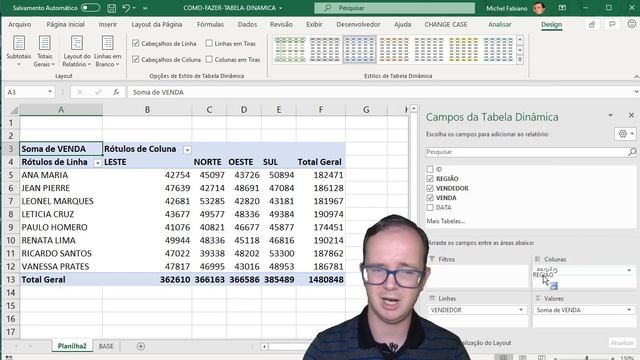Switch to the Analisar tab

[x=500, y=24]
